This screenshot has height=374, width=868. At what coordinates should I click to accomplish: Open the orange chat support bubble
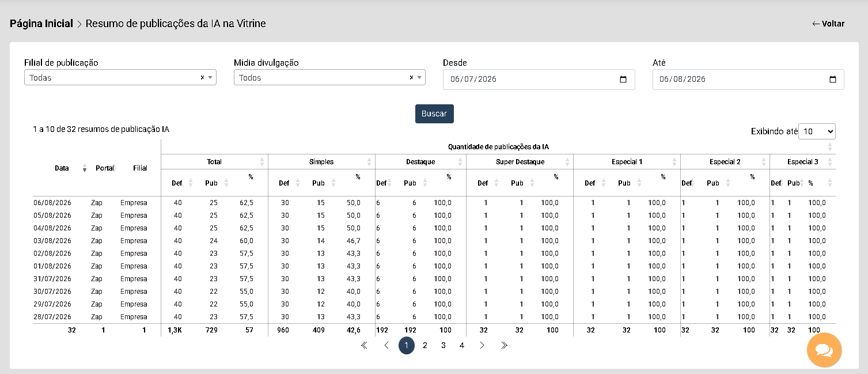click(824, 350)
